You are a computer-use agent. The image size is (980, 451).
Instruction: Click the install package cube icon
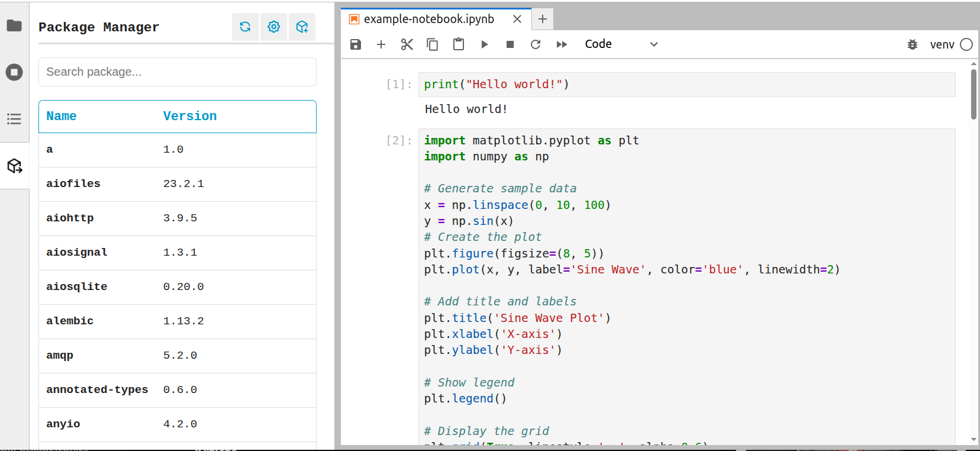[302, 27]
